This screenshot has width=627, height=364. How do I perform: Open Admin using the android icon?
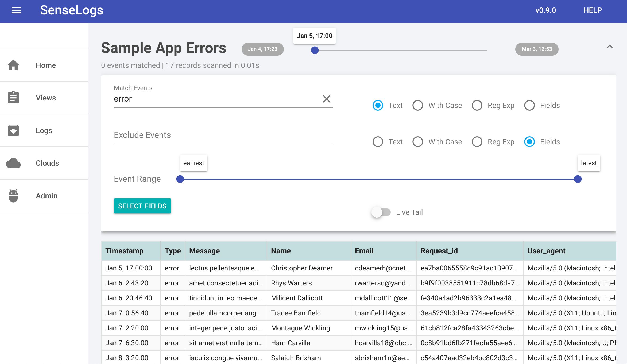[14, 195]
